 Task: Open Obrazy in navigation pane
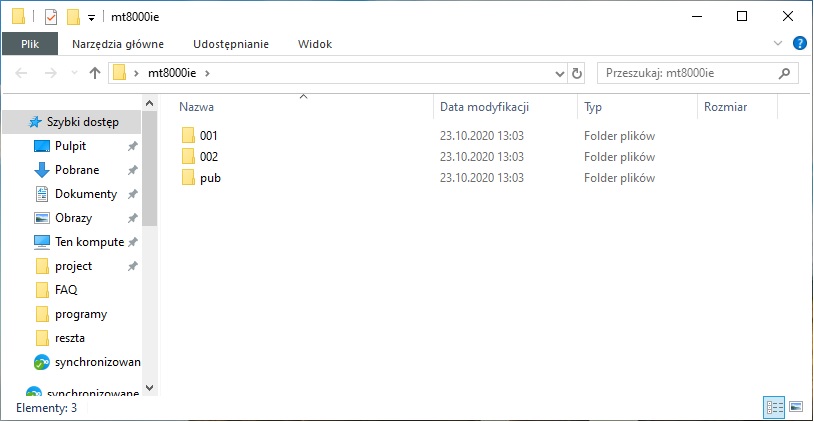(73, 217)
